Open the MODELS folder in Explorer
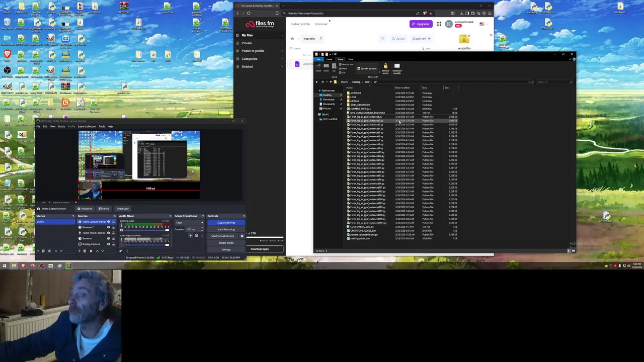Image resolution: width=644 pixels, height=362 pixels. pyautogui.click(x=355, y=101)
